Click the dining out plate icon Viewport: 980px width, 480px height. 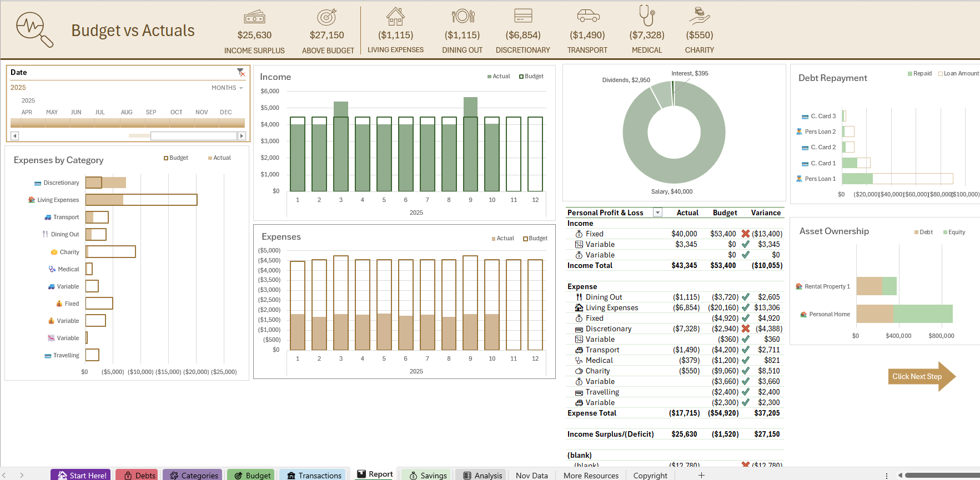tap(463, 16)
